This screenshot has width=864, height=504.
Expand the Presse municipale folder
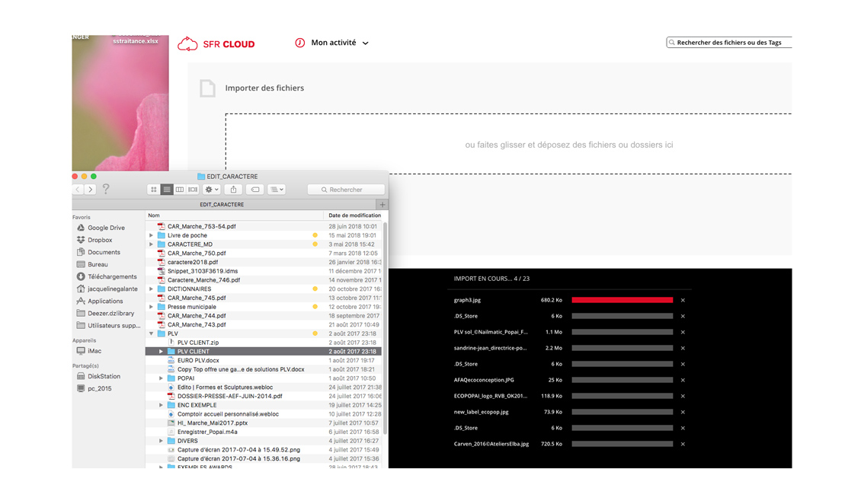pyautogui.click(x=151, y=307)
